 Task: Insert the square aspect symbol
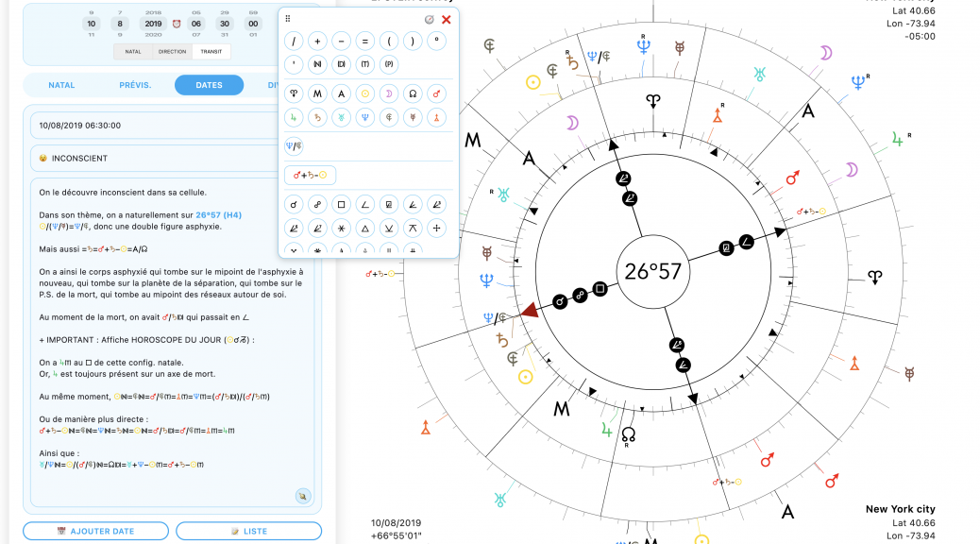(x=340, y=203)
